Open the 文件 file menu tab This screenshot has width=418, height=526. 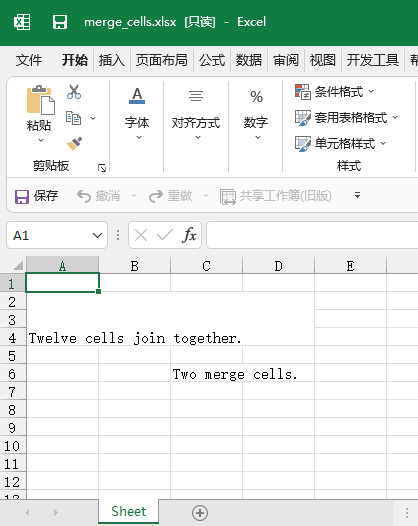tap(29, 60)
